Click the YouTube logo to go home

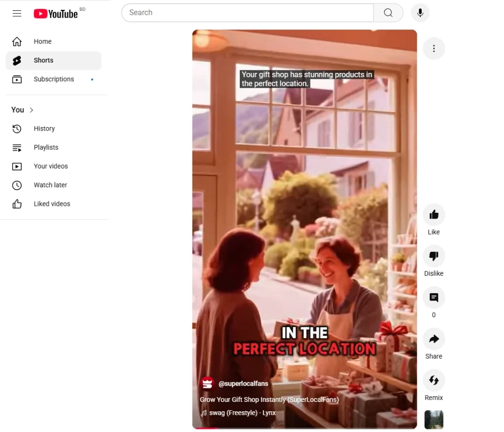click(x=56, y=13)
